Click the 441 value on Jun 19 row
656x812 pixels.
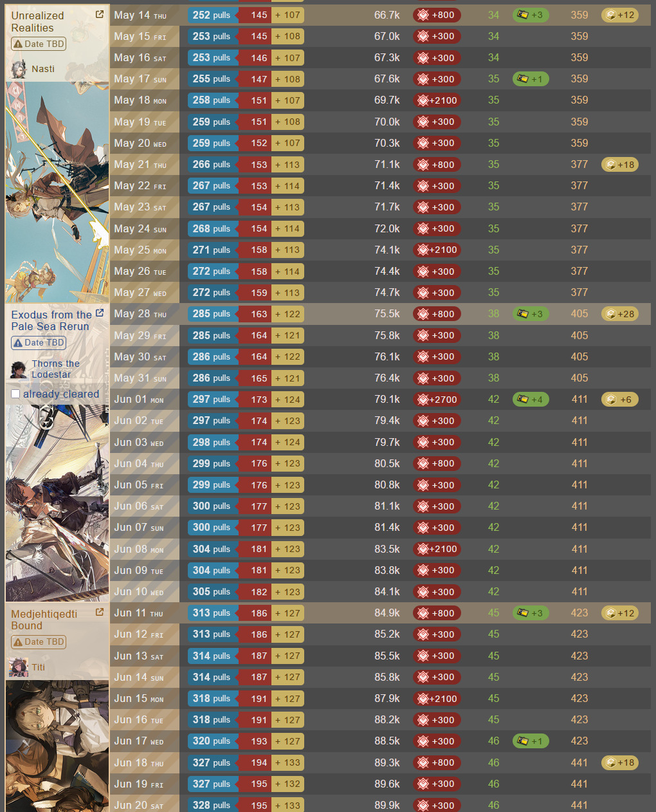[579, 784]
